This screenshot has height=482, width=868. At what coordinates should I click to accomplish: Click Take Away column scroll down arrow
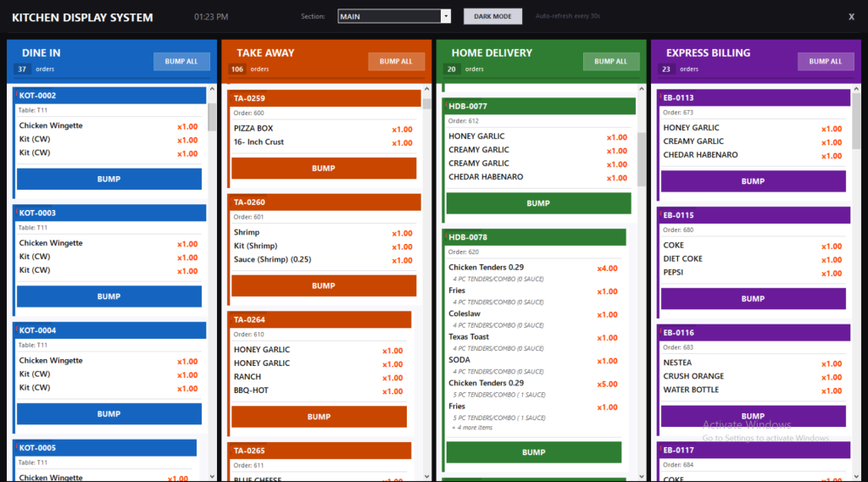427,476
